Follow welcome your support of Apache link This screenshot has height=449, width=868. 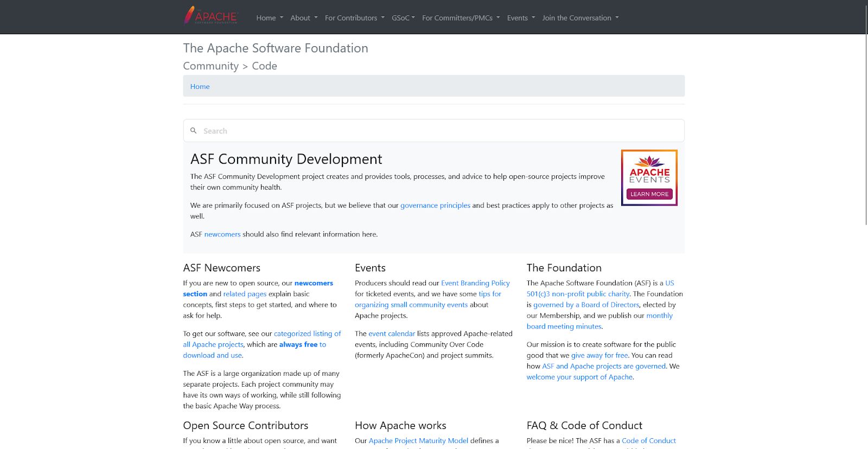pyautogui.click(x=579, y=377)
